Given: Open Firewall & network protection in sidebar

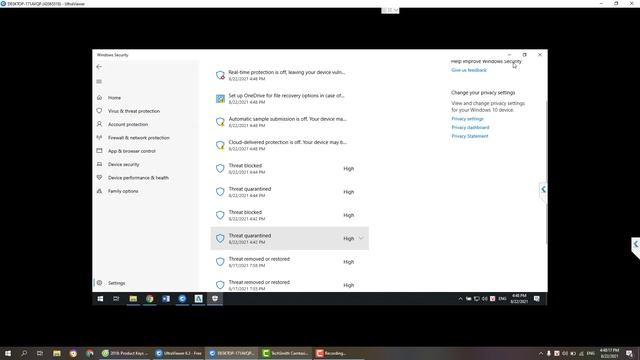Looking at the screenshot, I should 139,138.
